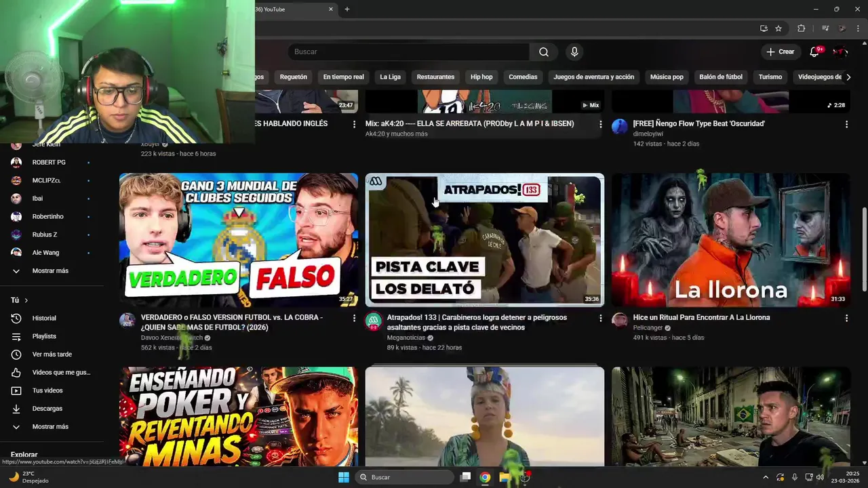
Task: Open the YouTube account avatar menu
Action: [840, 52]
